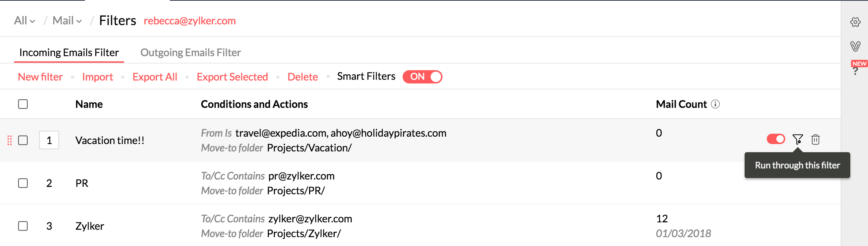The height and width of the screenshot is (246, 868).
Task: Switch to Outgoing Emails Filter tab
Action: click(x=191, y=52)
